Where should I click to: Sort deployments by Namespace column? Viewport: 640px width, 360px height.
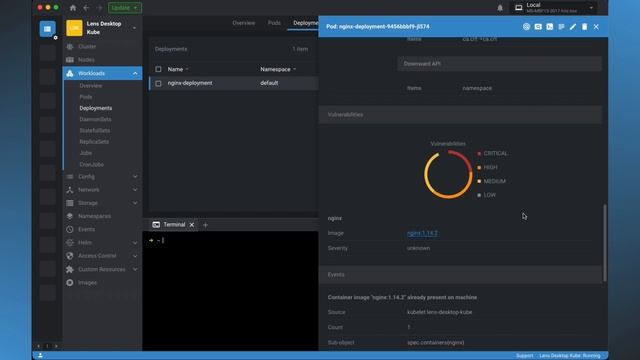[278, 69]
